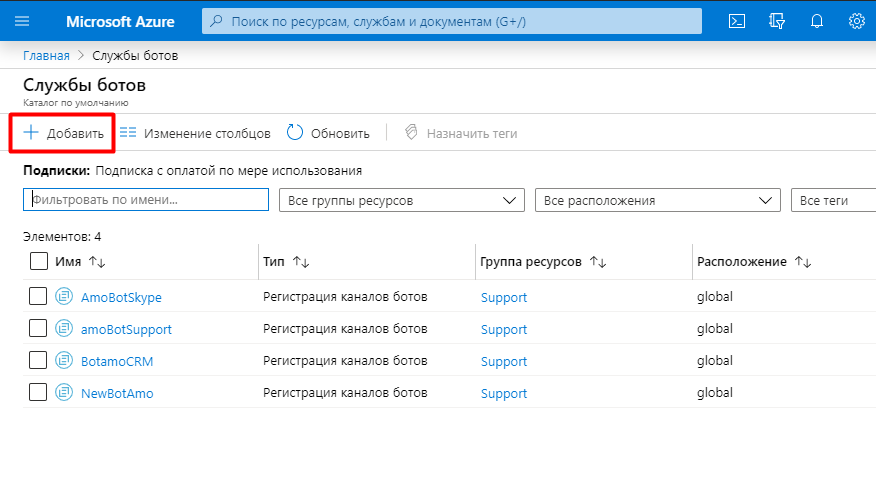
Task: Click the bot icon beside NewBotAmo
Action: pos(64,392)
